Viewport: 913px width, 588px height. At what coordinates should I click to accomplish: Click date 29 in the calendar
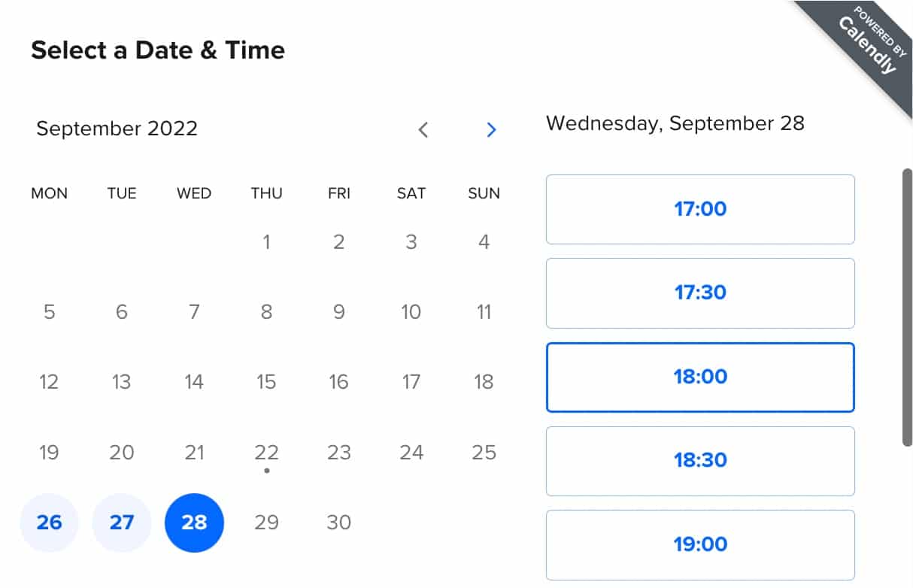coord(266,523)
